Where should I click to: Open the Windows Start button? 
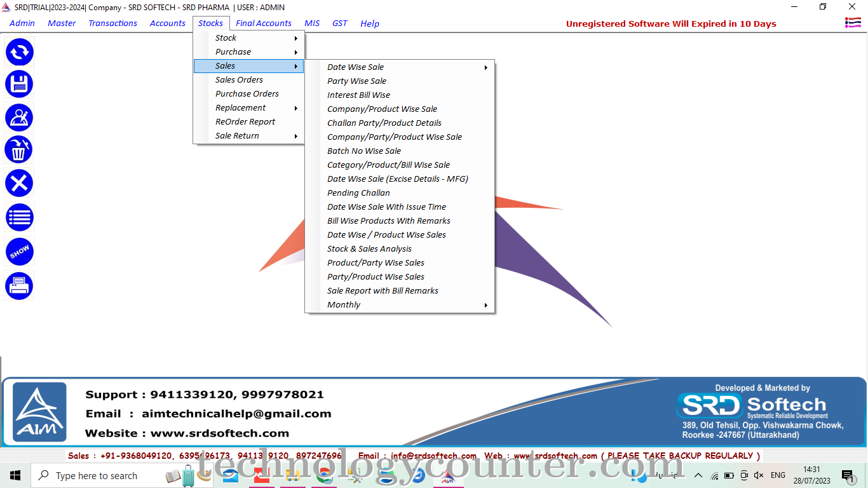coord(15,475)
